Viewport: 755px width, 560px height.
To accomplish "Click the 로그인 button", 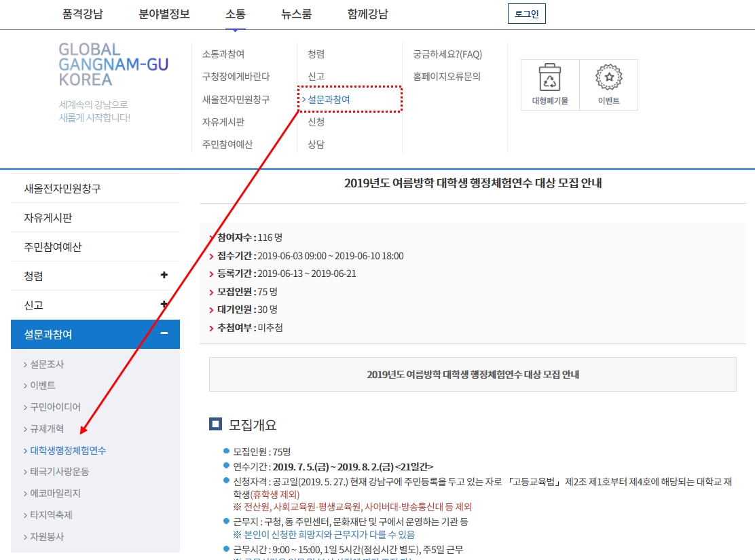I will 527,14.
